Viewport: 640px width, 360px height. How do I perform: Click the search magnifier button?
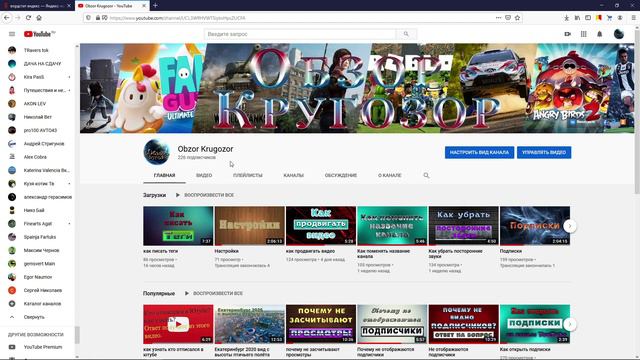406,34
